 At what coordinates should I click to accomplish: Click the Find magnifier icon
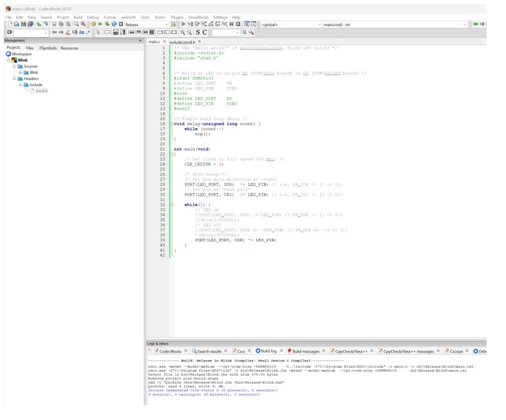(76, 24)
